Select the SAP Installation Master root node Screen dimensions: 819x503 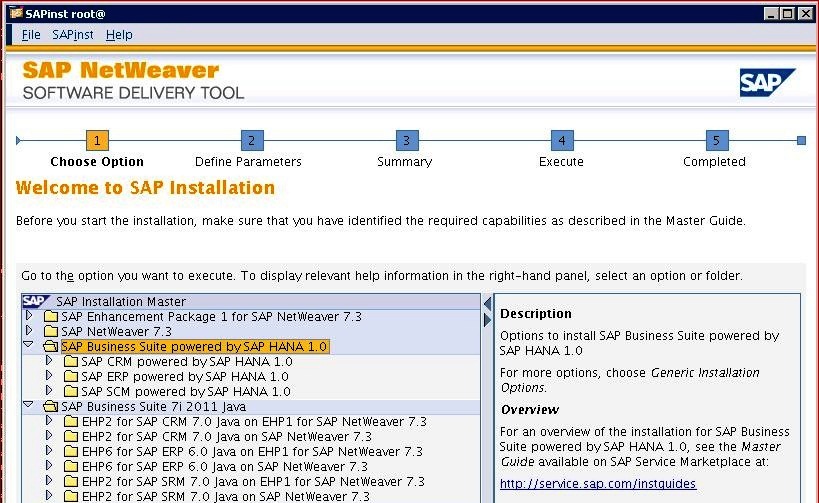coord(121,302)
